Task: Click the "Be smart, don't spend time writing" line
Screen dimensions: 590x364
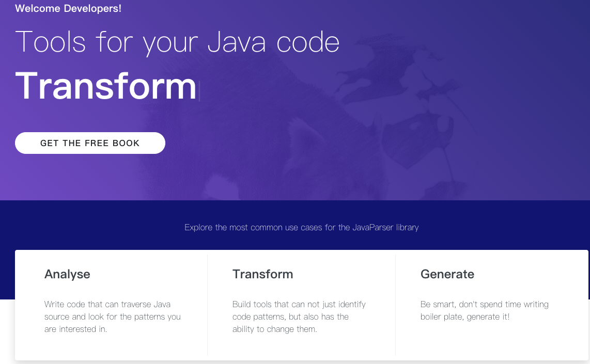Action: pos(484,304)
